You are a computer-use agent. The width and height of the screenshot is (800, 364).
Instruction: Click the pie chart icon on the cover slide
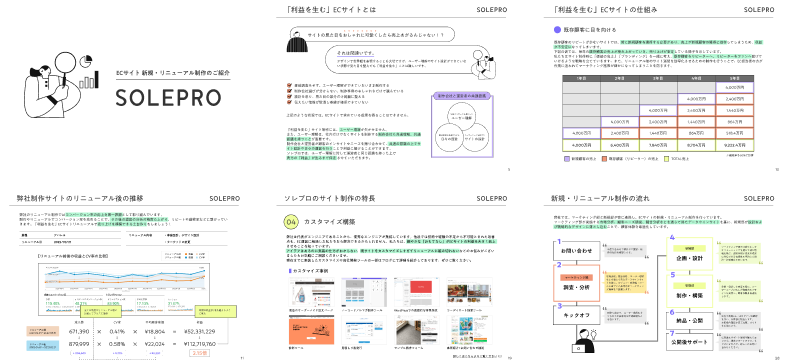click(x=86, y=60)
